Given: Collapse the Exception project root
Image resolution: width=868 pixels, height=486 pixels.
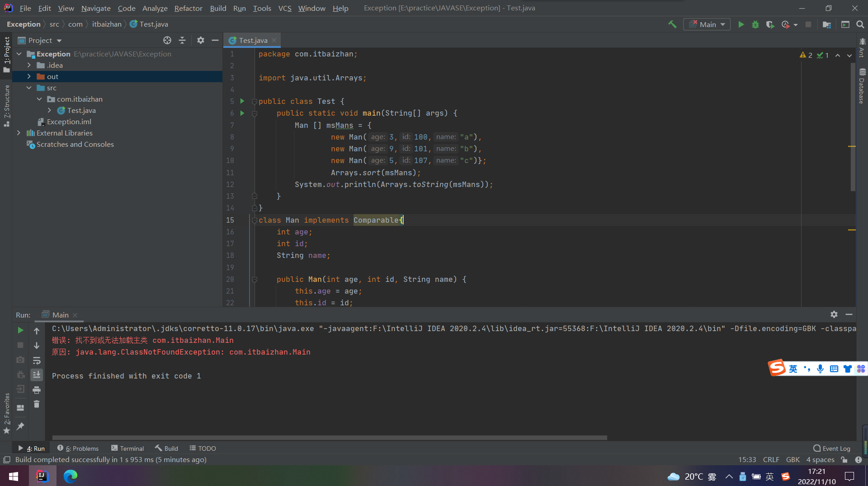Looking at the screenshot, I should [x=19, y=54].
